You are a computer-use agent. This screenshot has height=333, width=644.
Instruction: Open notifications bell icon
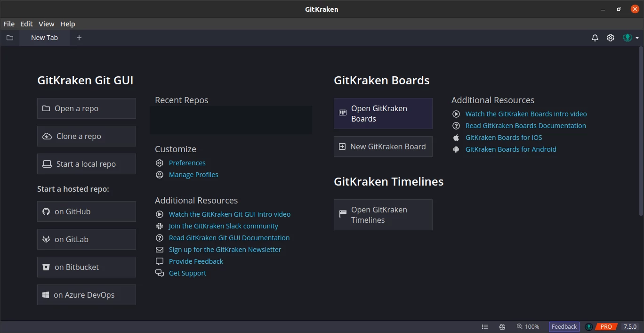pyautogui.click(x=595, y=38)
